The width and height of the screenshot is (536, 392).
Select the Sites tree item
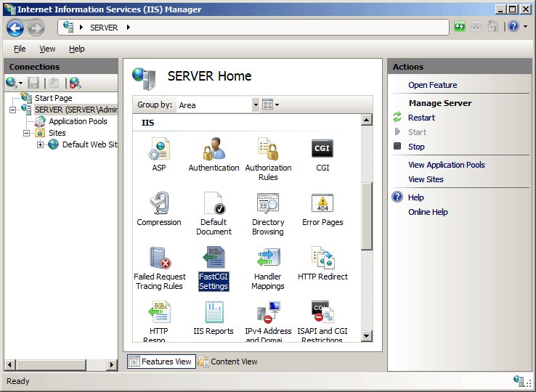pos(57,133)
